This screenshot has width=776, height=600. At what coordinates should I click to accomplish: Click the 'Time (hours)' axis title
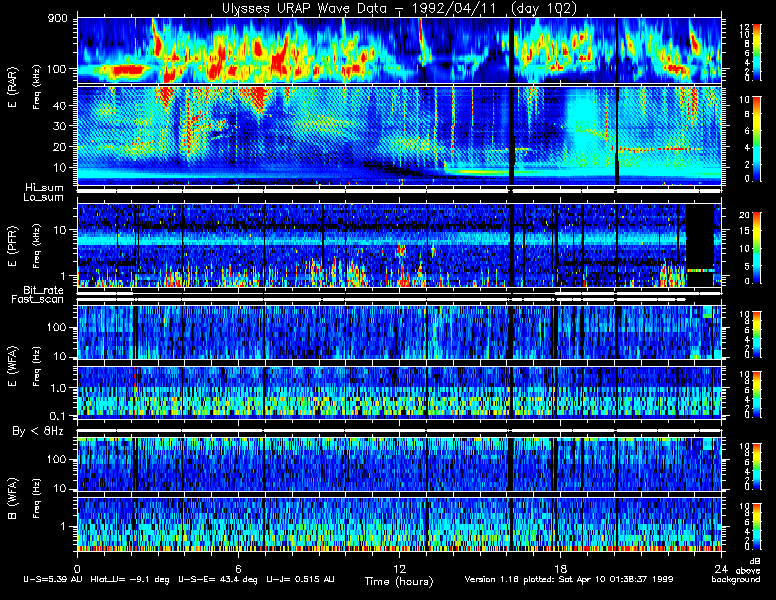click(399, 581)
